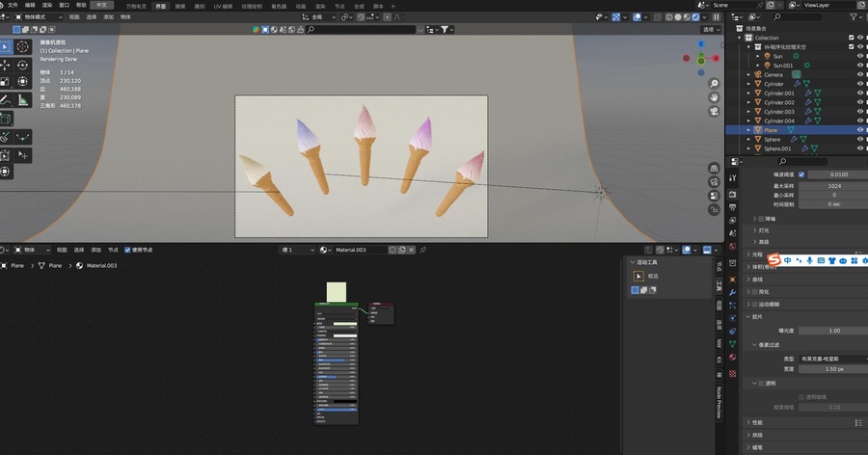
Task: Click the X axis on navigation gizmo
Action: 716,58
